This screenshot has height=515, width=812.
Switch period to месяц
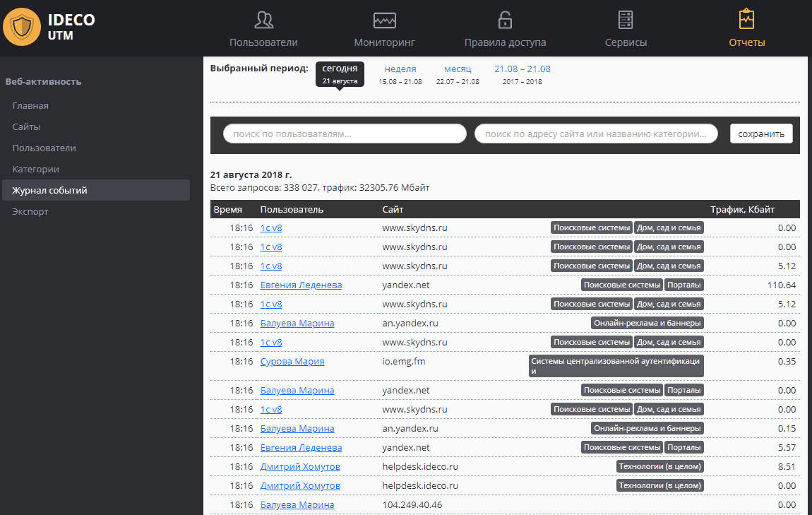point(458,69)
